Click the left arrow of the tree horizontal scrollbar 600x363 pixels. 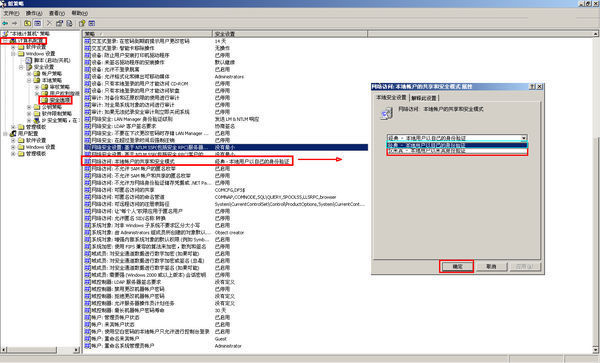(x=4, y=350)
